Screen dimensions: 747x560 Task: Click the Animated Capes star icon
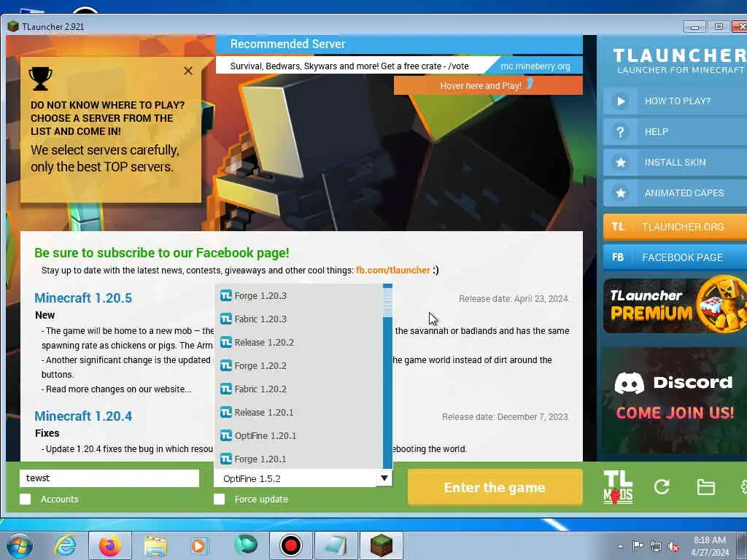[620, 192]
